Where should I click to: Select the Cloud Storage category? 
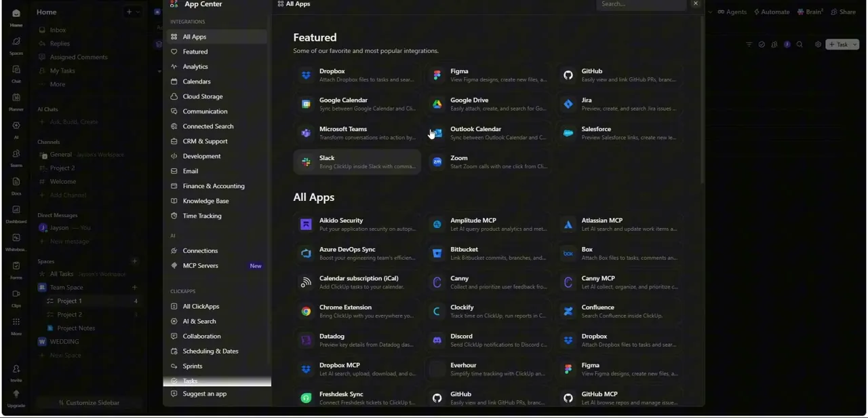coord(217,96)
